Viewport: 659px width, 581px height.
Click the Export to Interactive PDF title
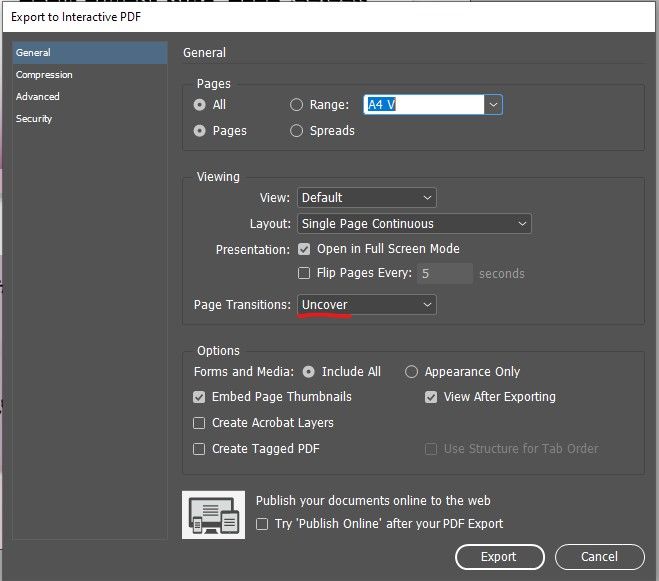(x=76, y=17)
